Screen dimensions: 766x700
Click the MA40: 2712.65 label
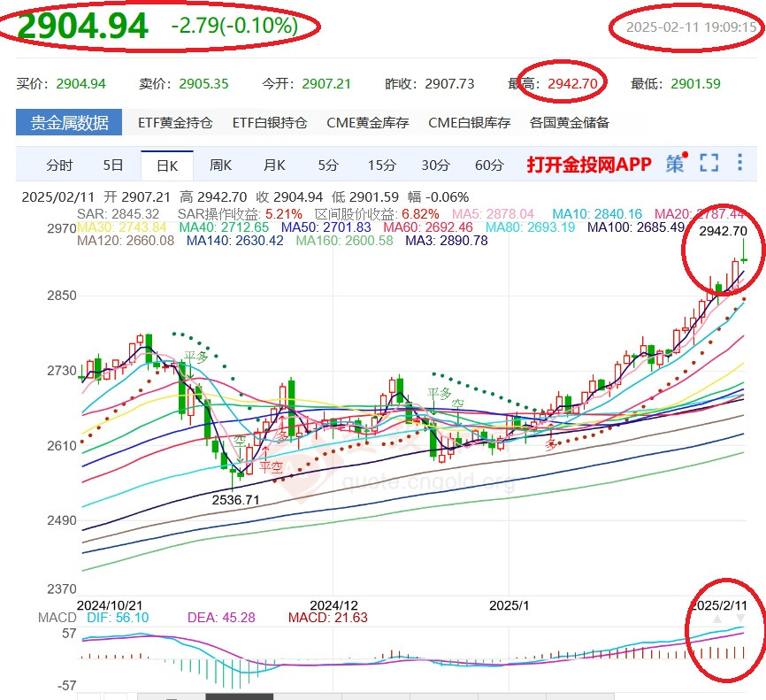[224, 227]
